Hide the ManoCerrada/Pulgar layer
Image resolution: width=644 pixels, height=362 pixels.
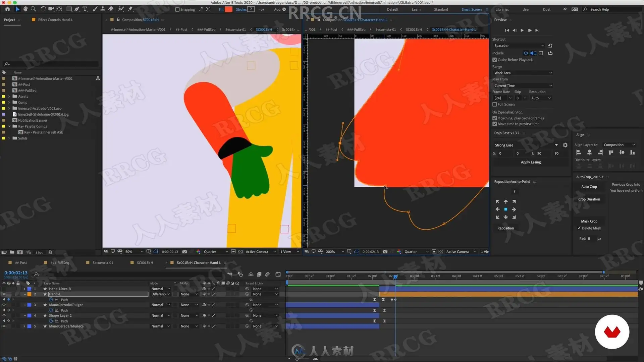pyautogui.click(x=4, y=305)
